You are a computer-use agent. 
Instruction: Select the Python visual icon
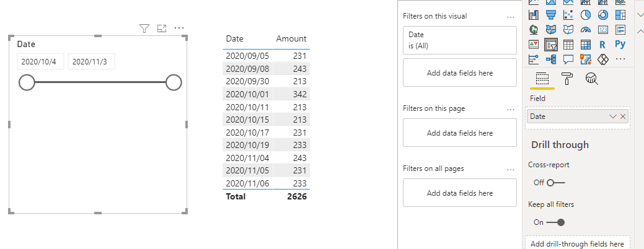(620, 45)
